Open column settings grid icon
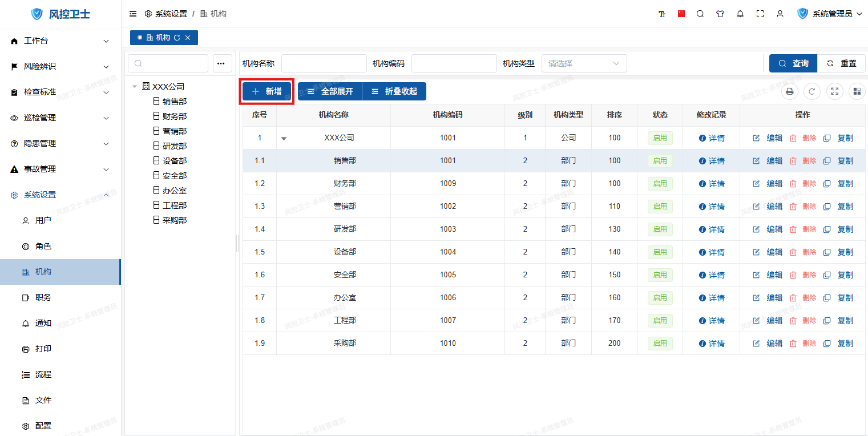868x436 pixels. [x=857, y=91]
